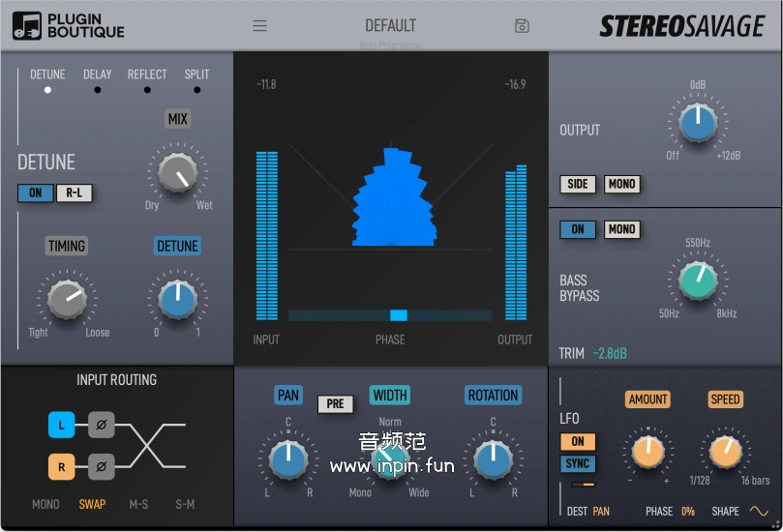
Task: Click the LFO SPEED label button
Action: (x=725, y=399)
